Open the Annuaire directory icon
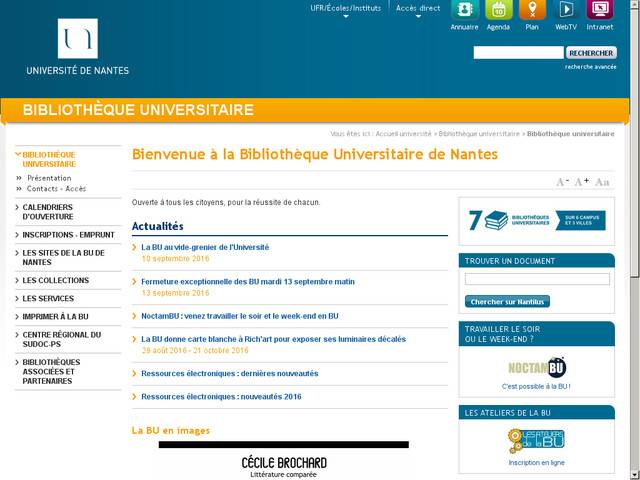This screenshot has width=640, height=480. pyautogui.click(x=464, y=10)
